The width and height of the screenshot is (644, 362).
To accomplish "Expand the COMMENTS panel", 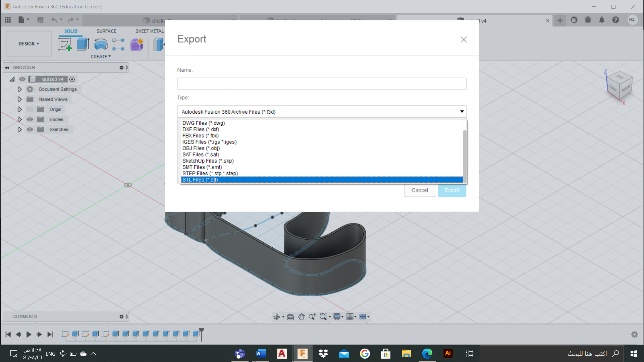I will (121, 317).
